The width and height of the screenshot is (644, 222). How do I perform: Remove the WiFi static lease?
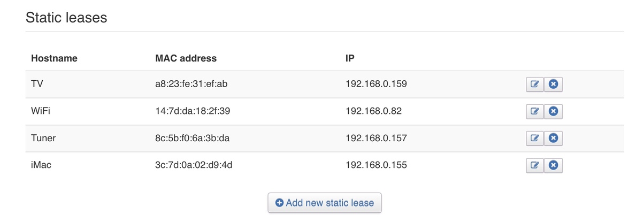pos(554,111)
